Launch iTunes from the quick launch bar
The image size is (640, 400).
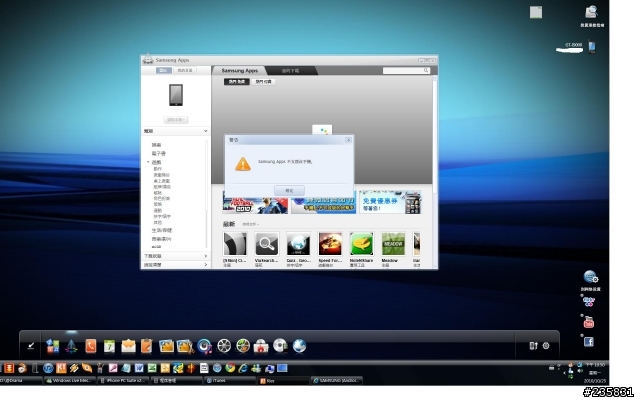pos(48,368)
